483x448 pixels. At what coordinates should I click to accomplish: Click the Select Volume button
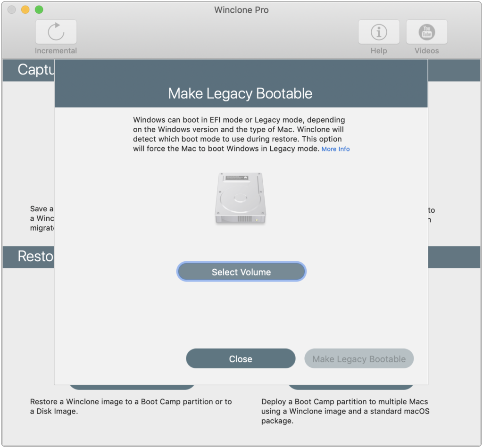tap(241, 272)
